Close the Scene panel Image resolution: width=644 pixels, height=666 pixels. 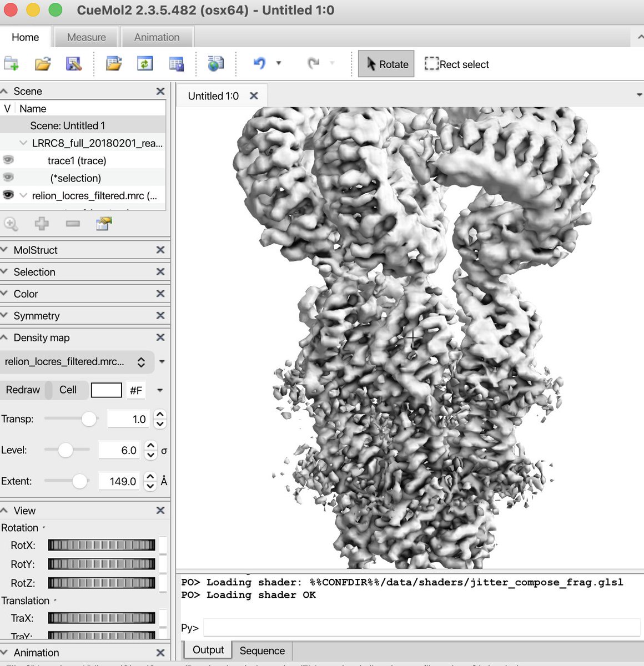pos(160,91)
